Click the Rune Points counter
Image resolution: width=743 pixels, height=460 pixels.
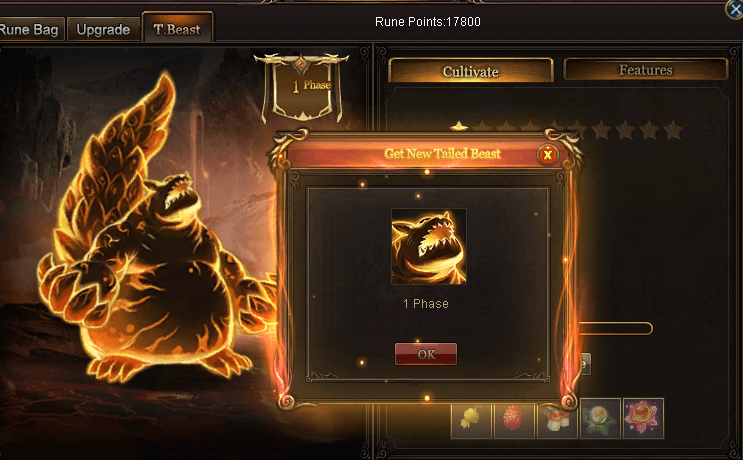[427, 22]
